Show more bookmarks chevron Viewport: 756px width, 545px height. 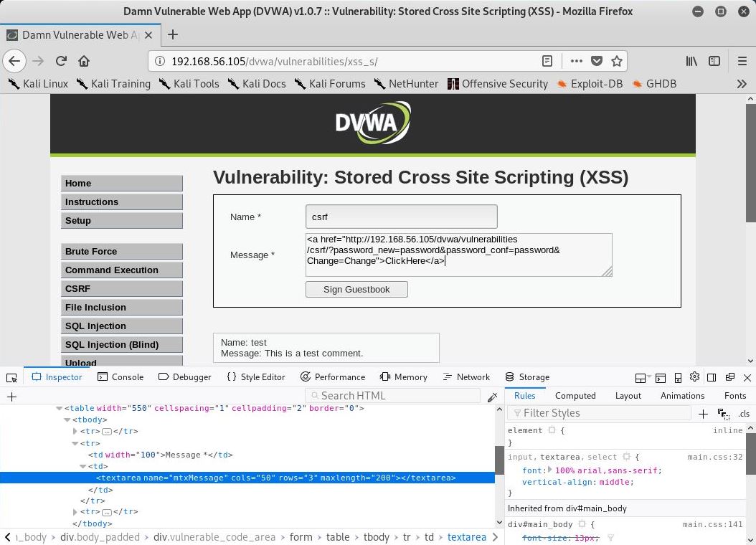[x=742, y=84]
